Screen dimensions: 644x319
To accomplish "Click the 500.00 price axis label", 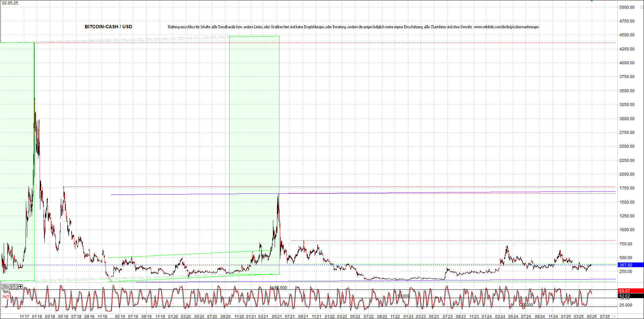I will (x=626, y=257).
